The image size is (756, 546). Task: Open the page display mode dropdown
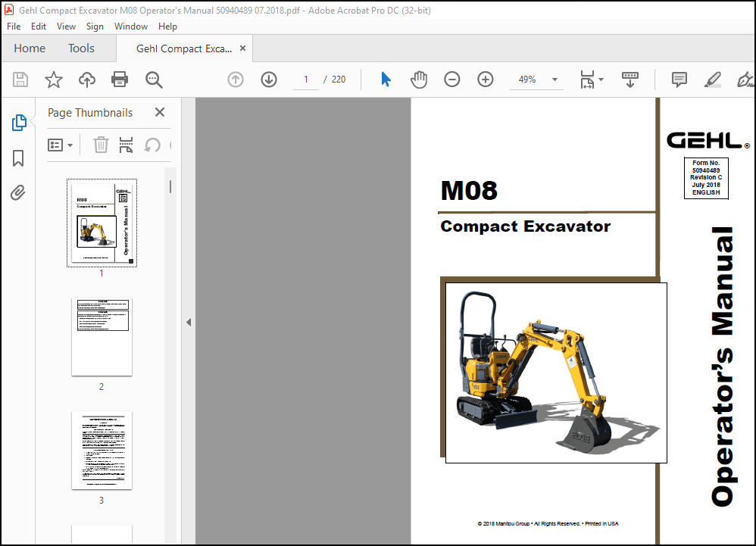click(x=590, y=79)
